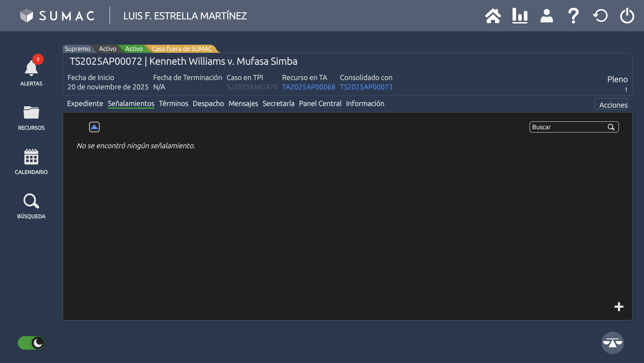Click the refresh arrow icon

[x=600, y=16]
